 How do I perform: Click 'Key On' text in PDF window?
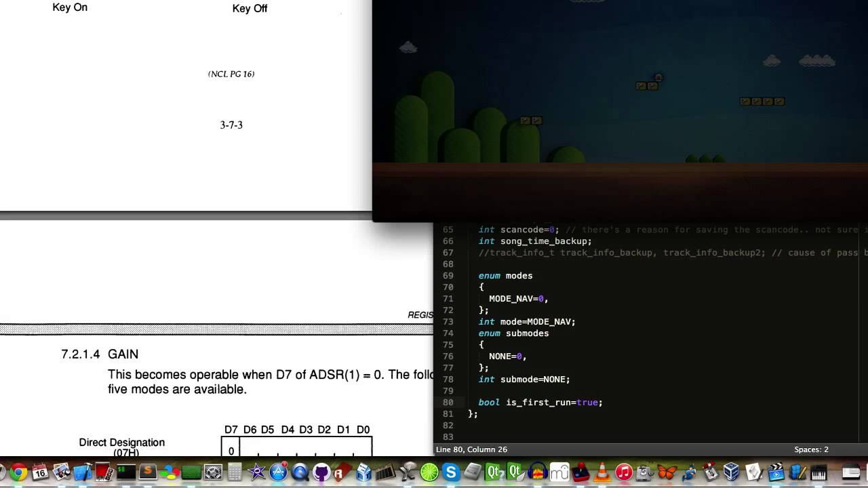tap(70, 7)
